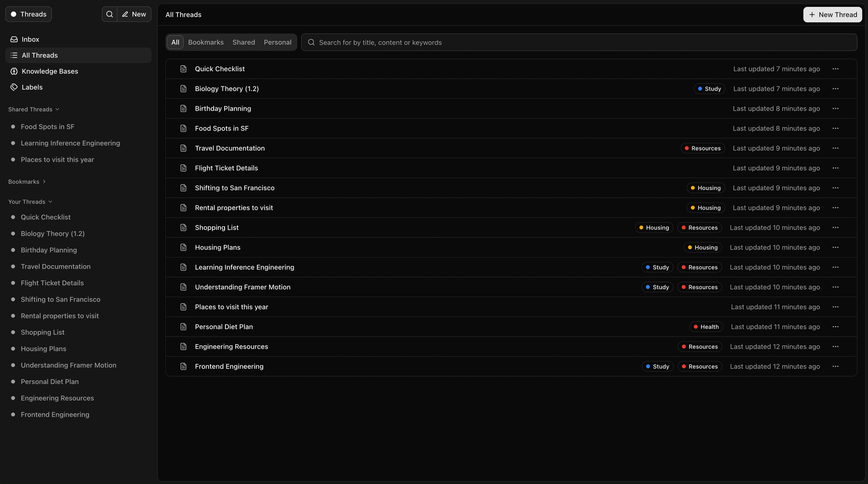The width and height of the screenshot is (868, 484).
Task: Switch to the Bookmarks filter tab
Action: (206, 42)
